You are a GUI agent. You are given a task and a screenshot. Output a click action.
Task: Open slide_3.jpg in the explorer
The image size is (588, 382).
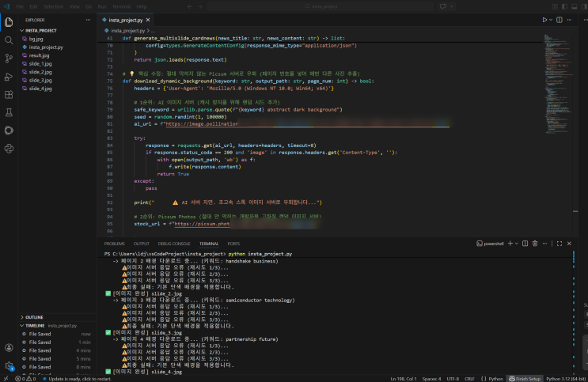coord(40,80)
